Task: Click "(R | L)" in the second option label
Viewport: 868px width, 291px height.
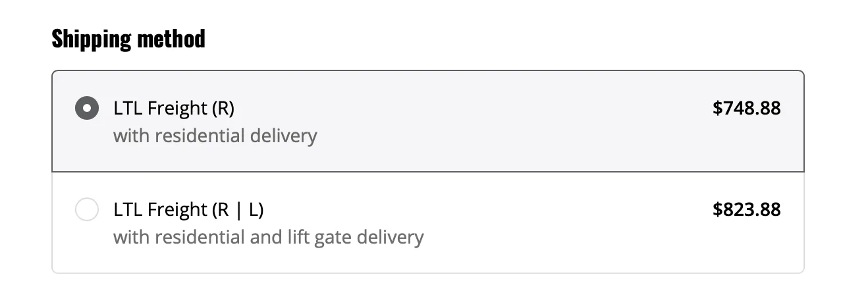Action: 238,210
